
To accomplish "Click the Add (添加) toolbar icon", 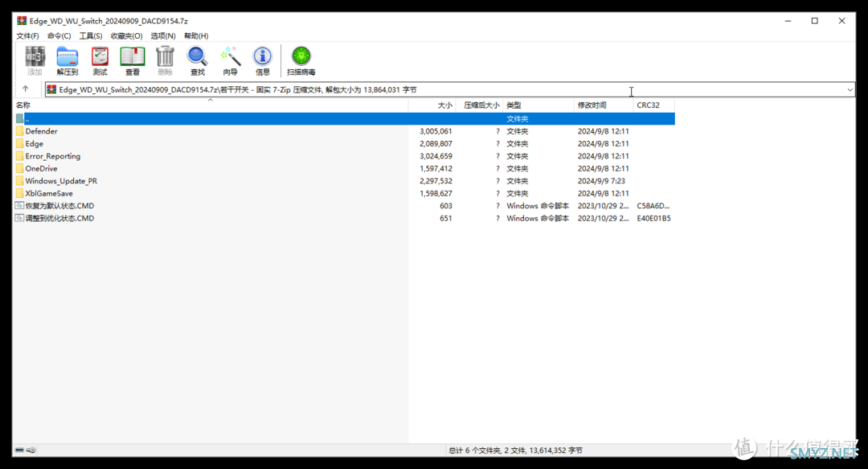I will pyautogui.click(x=35, y=61).
